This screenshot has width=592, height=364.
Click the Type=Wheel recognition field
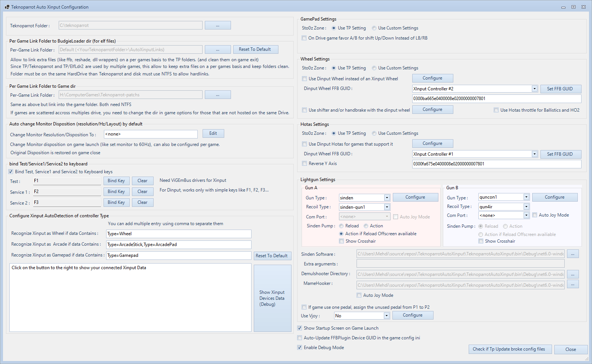pos(179,234)
